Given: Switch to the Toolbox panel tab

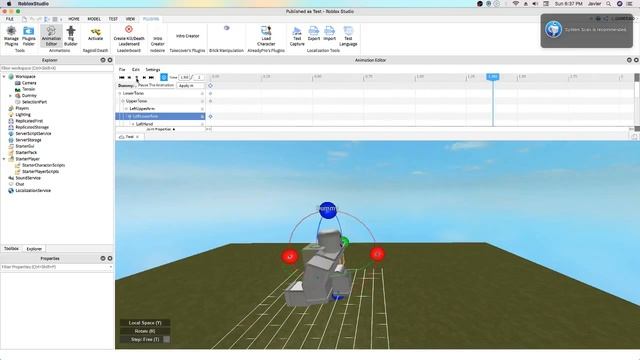Looking at the screenshot, I should click(x=11, y=249).
